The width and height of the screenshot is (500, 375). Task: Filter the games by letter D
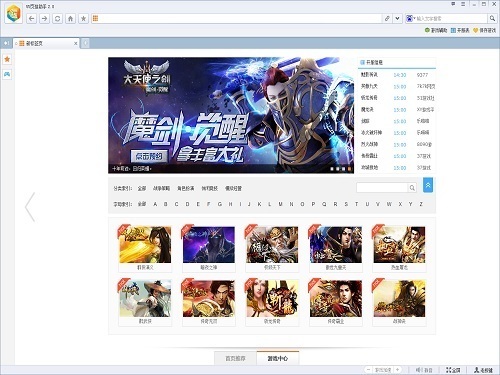tap(187, 204)
